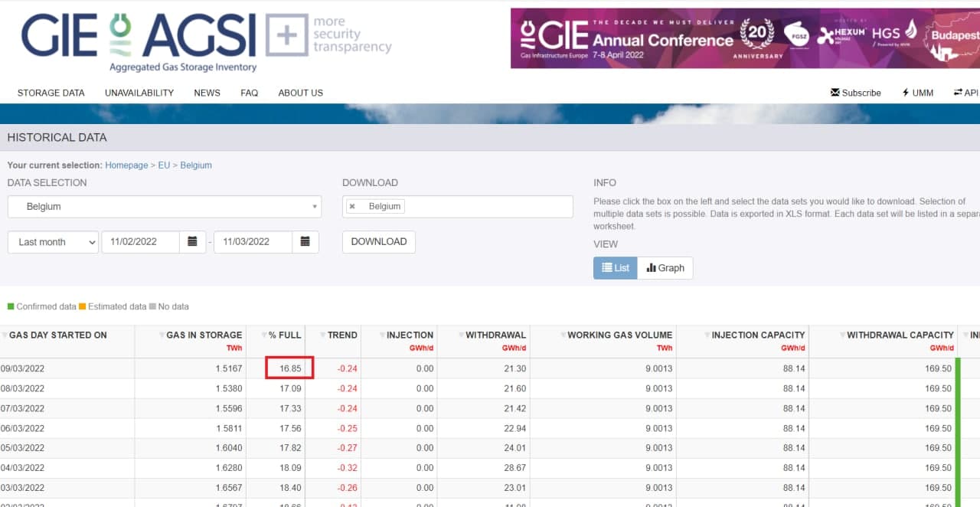Sort by Gas Day Started On column
Viewport: 980px width, 507px height.
point(57,335)
